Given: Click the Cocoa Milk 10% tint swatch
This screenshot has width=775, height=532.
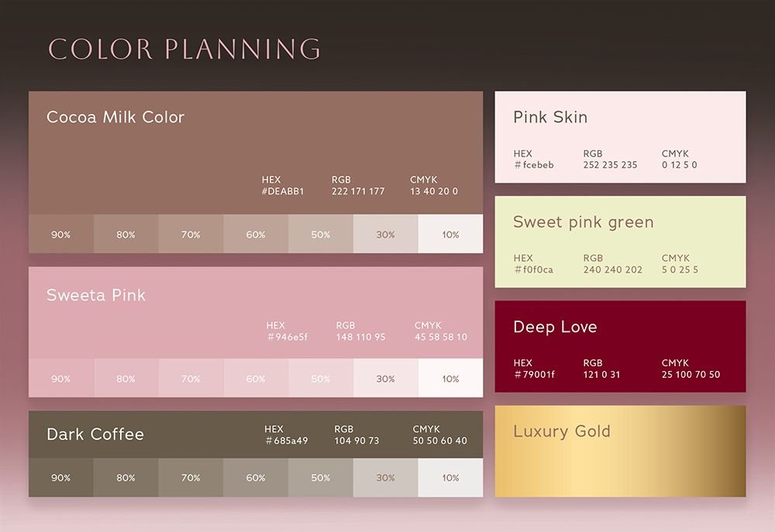Looking at the screenshot, I should click(x=450, y=234).
